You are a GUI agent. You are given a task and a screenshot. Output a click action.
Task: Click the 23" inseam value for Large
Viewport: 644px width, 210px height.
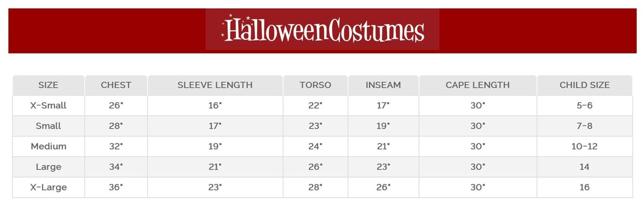pos(383,167)
